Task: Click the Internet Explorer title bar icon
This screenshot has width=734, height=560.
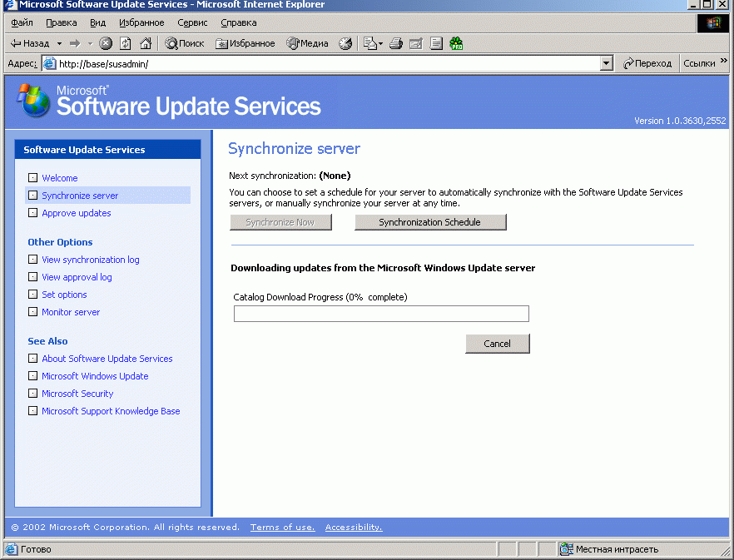Action: coord(10,5)
